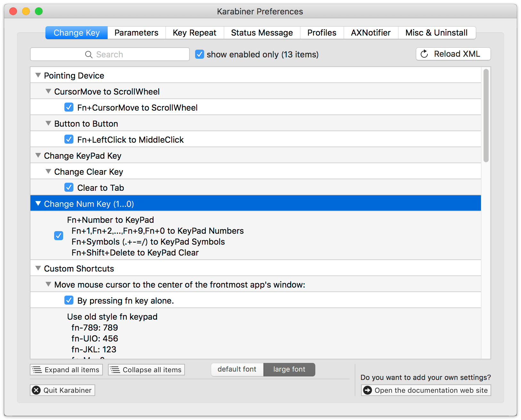Click 'Use old style fn keypad' text

(x=112, y=317)
